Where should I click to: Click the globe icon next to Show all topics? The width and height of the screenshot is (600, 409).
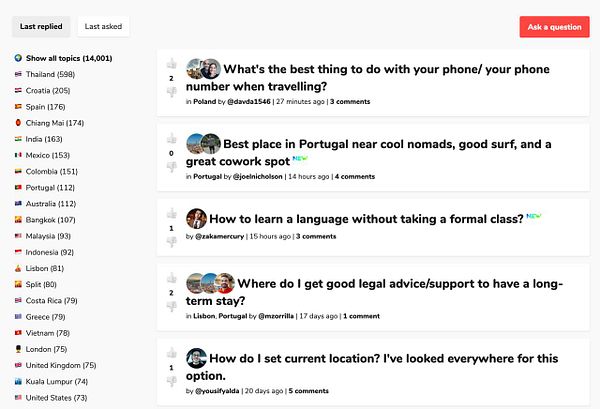pyautogui.click(x=18, y=58)
